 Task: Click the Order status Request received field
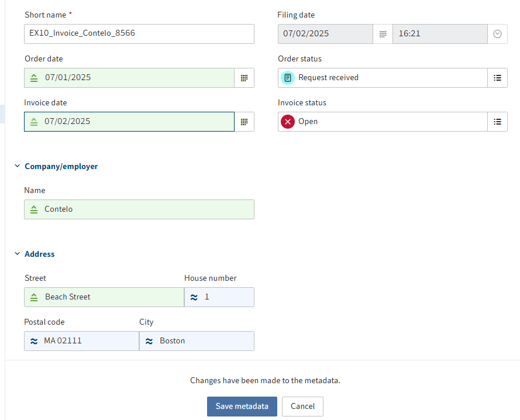383,78
